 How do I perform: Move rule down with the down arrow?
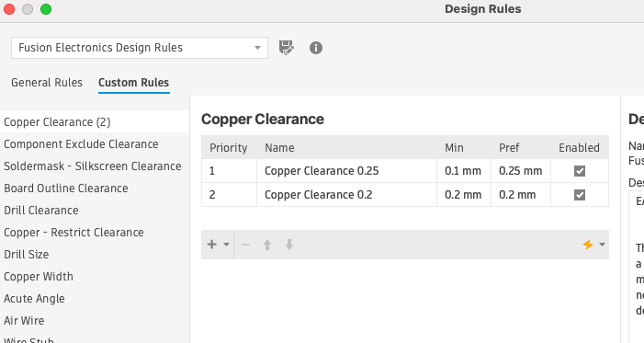[x=289, y=245]
